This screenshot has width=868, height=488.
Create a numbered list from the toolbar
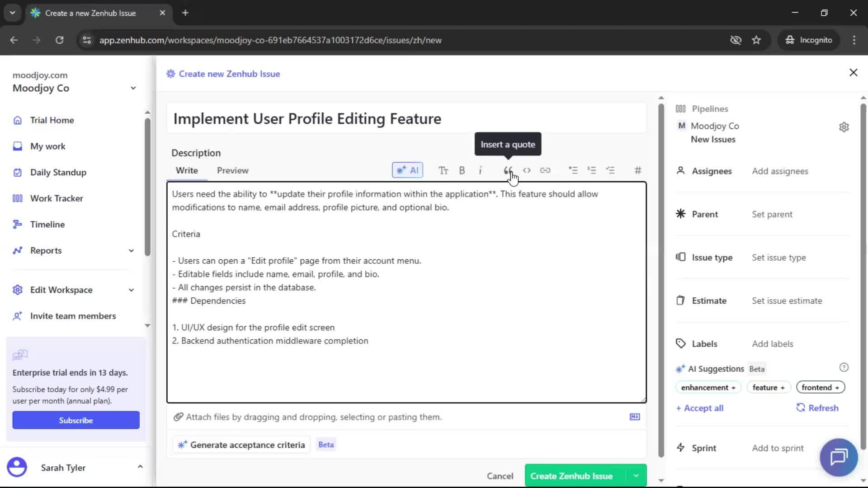[592, 170]
